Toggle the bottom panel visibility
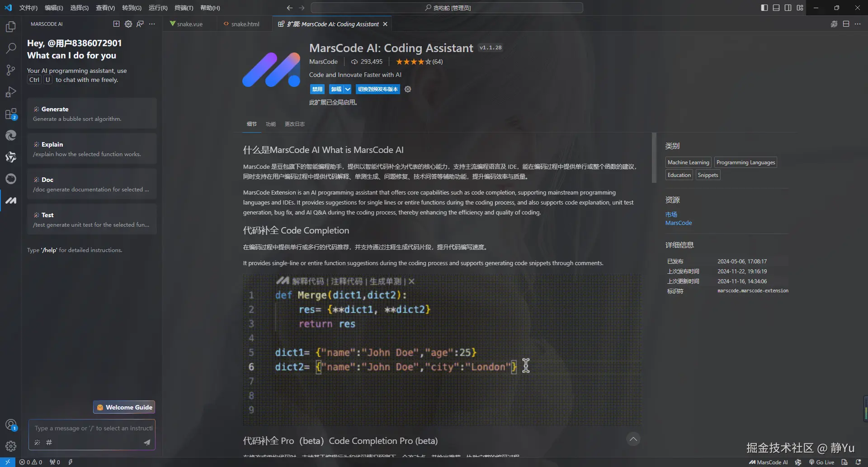The image size is (868, 467). point(776,8)
